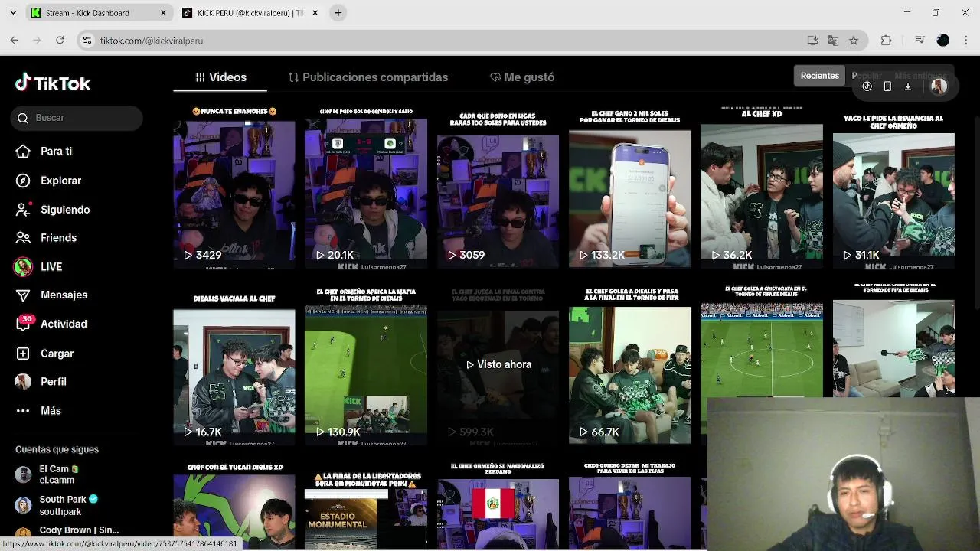Go back in browser history
980x551 pixels.
pyautogui.click(x=14, y=40)
